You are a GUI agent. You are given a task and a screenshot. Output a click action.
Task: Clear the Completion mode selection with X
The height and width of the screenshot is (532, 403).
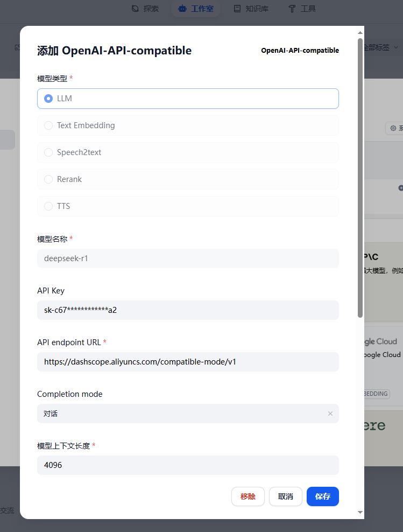point(330,414)
